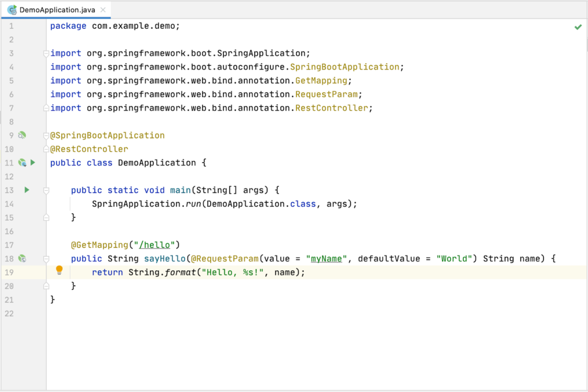Image resolution: width=588 pixels, height=392 pixels.
Task: Click the Spring mapping gutter icon beside sayHello
Action: pos(22,258)
